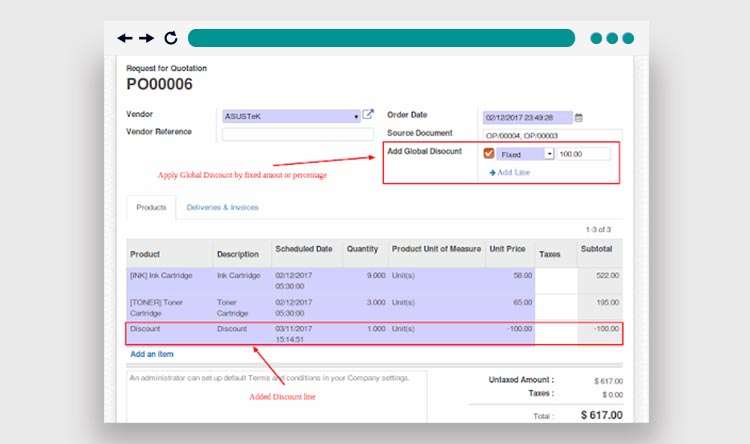Screen dimensions: 750x444
Task: Switch to the Products tab
Action: coord(151,207)
